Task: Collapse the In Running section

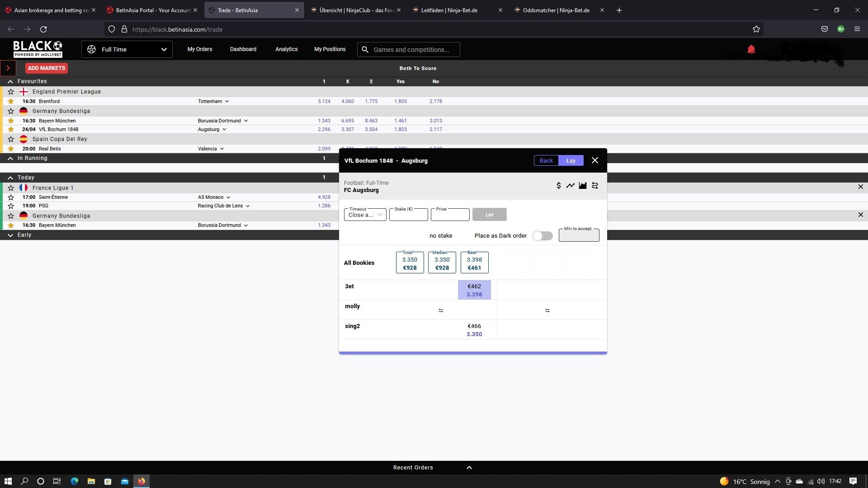Action: (10, 158)
